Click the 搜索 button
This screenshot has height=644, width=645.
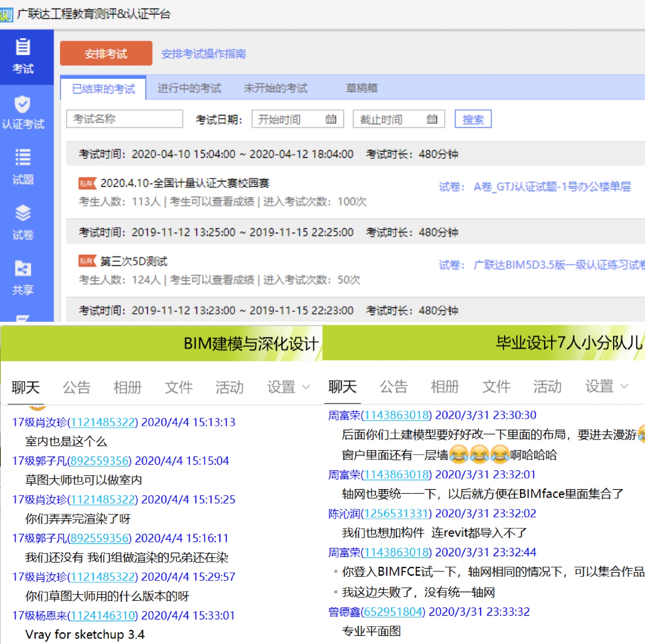(473, 120)
